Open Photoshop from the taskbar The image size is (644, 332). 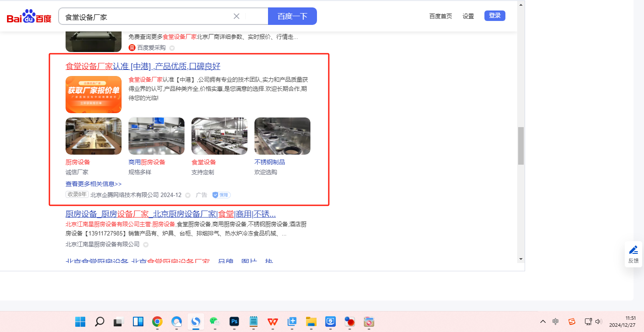pyautogui.click(x=234, y=322)
